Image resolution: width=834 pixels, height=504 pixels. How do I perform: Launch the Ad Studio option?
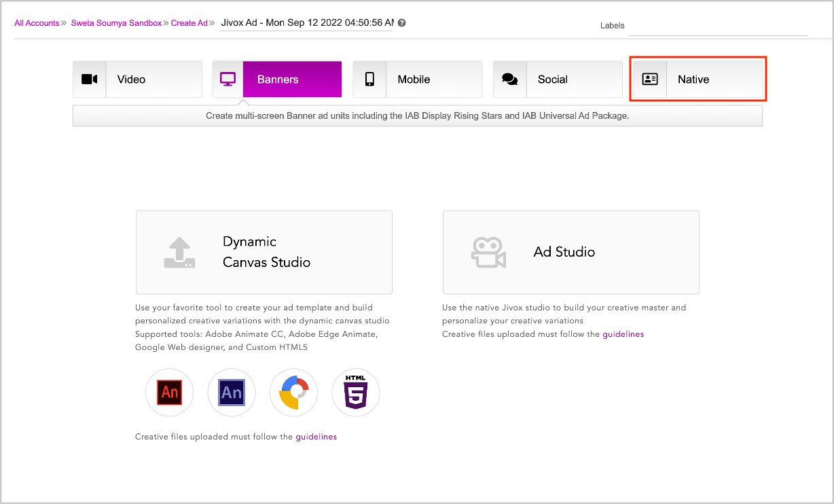[570, 252]
